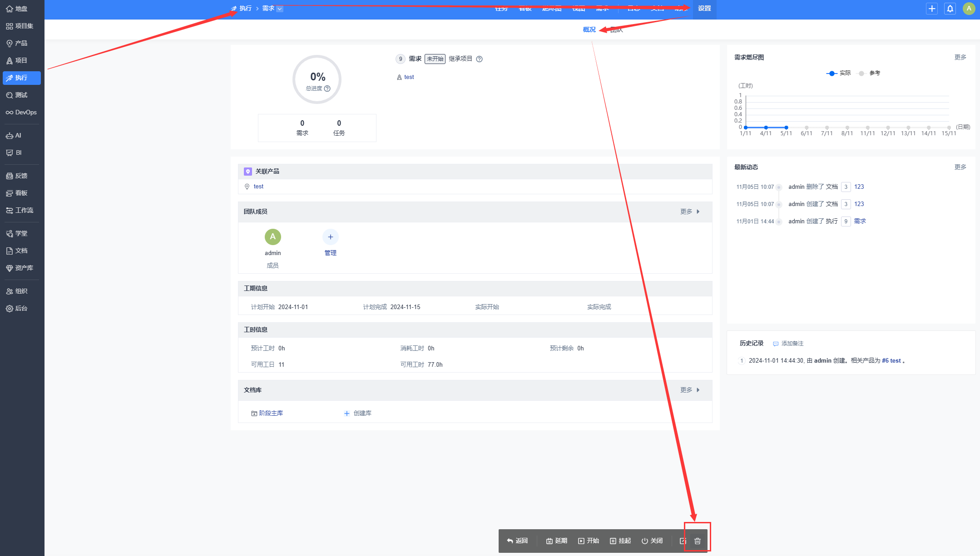Click the 0% progress circle
The height and width of the screenshot is (556, 980).
pyautogui.click(x=317, y=79)
